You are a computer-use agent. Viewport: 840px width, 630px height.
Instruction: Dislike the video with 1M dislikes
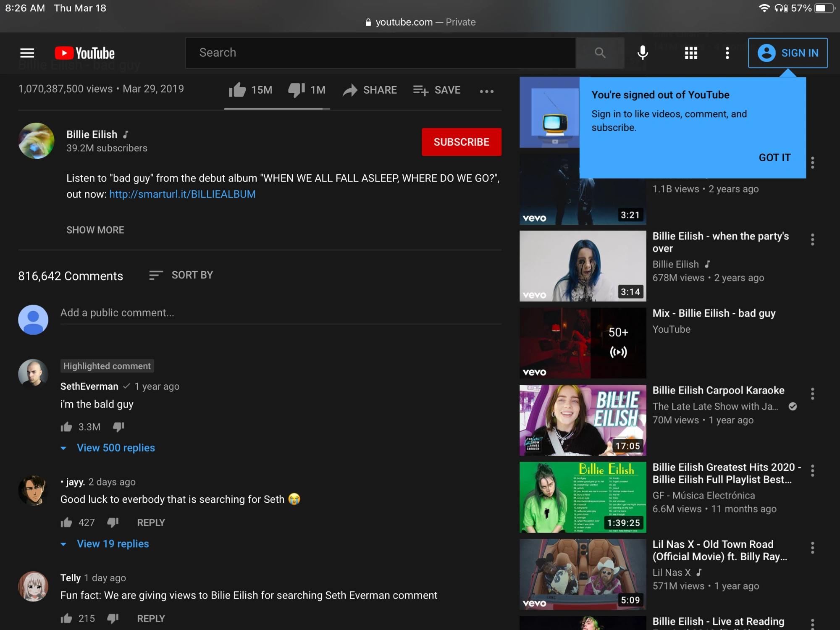click(297, 90)
